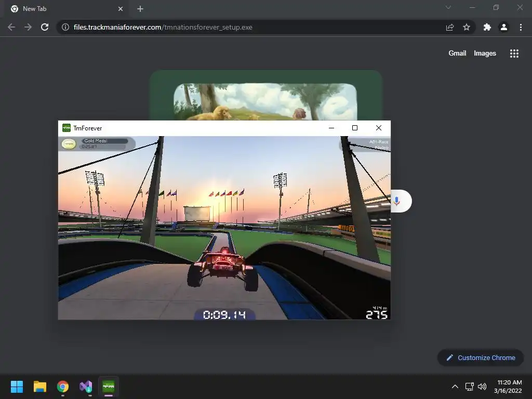Open tab search chevron in Chrome
The height and width of the screenshot is (399, 532).
(x=448, y=7)
